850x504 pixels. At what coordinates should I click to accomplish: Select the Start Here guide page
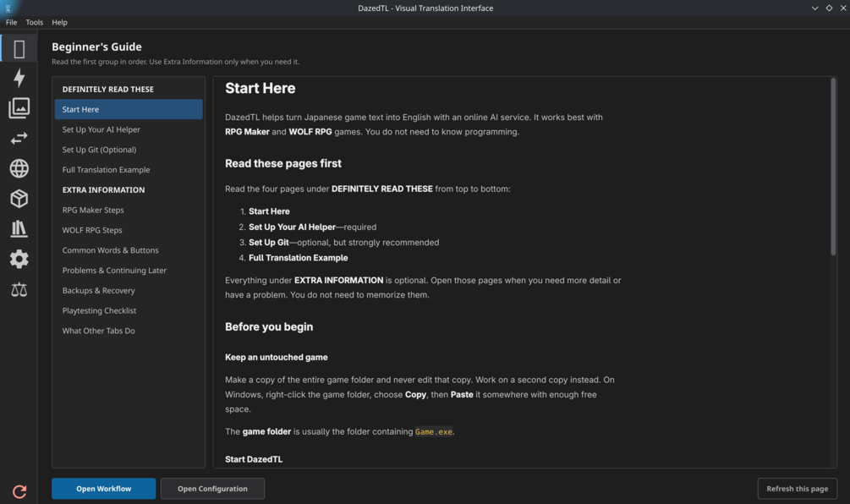pyautogui.click(x=129, y=109)
